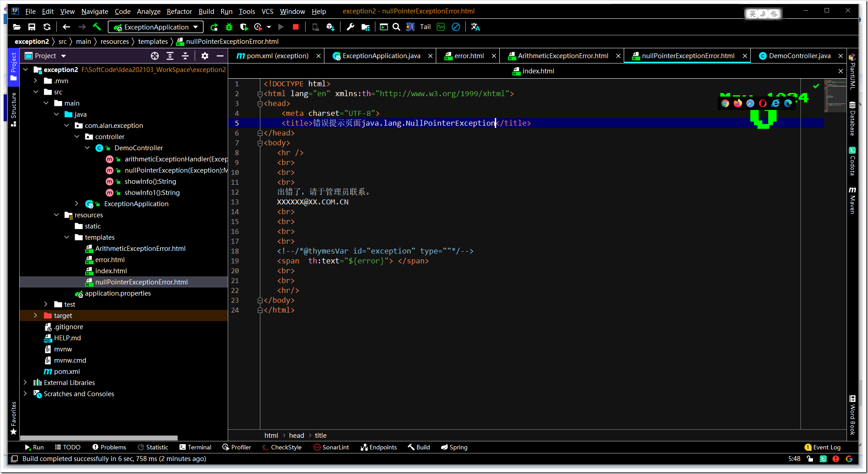
Task: Click Expand All in Project panel
Action: (170, 56)
